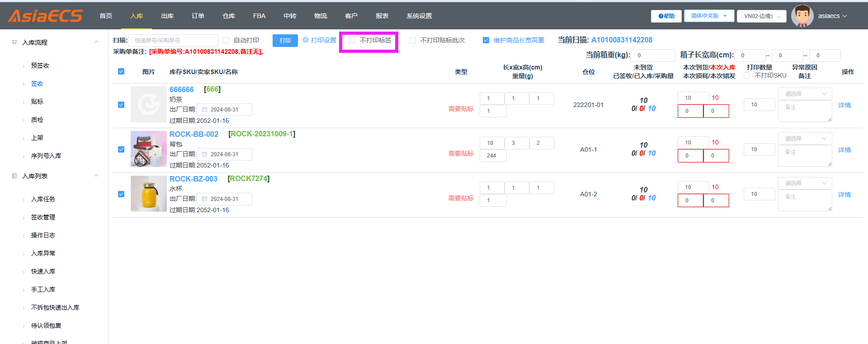Click the 扫描 tracking number input field
This screenshot has width=868, height=344.
pyautogui.click(x=173, y=41)
